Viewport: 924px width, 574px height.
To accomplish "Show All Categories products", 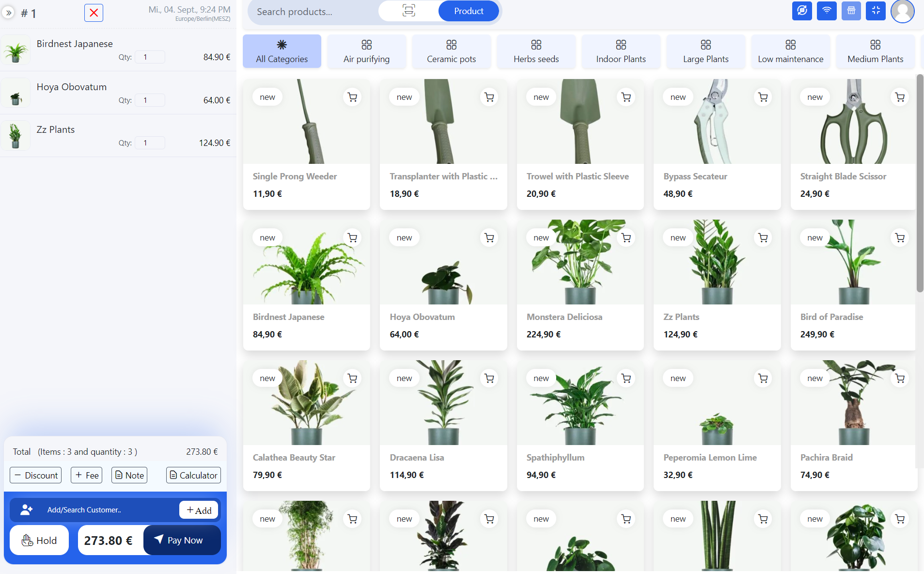I will [x=282, y=51].
